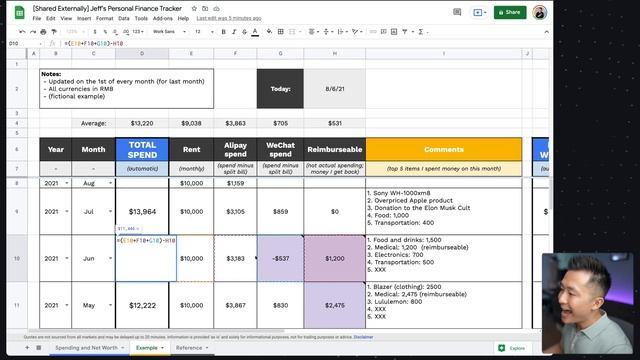This screenshot has height=360, width=640.
Task: Open the merge cells option
Action: coord(291,32)
